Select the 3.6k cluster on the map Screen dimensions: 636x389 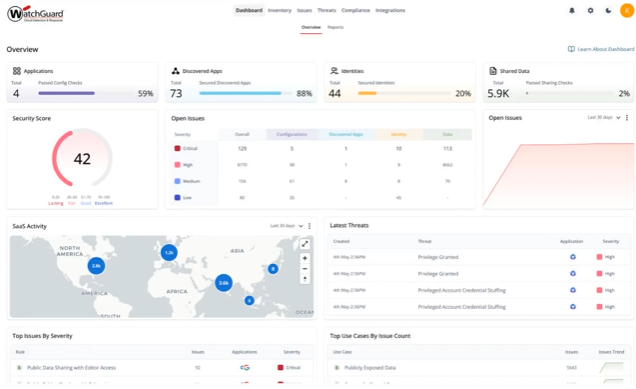point(223,283)
